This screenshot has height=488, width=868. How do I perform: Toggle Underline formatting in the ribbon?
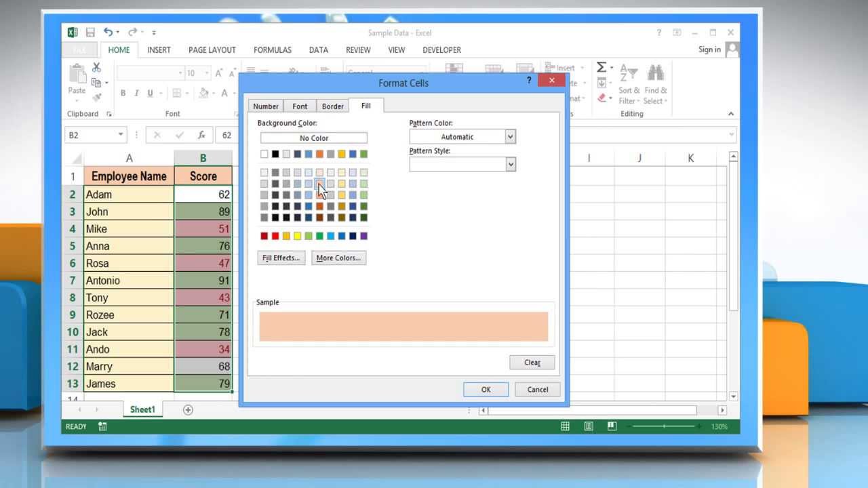[150, 94]
